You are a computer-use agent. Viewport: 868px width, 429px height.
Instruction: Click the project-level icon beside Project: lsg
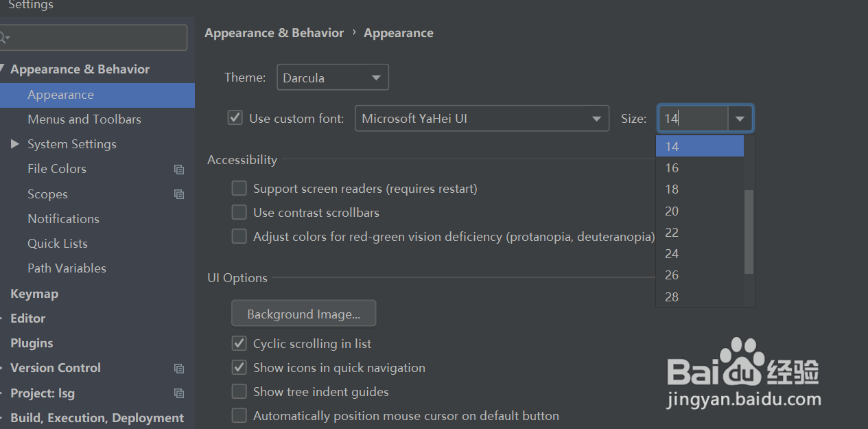tap(179, 393)
